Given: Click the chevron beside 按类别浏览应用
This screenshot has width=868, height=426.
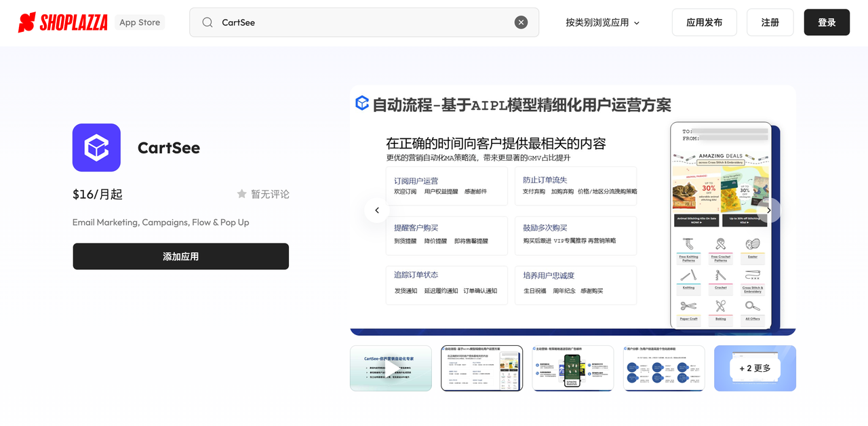Looking at the screenshot, I should tap(637, 23).
